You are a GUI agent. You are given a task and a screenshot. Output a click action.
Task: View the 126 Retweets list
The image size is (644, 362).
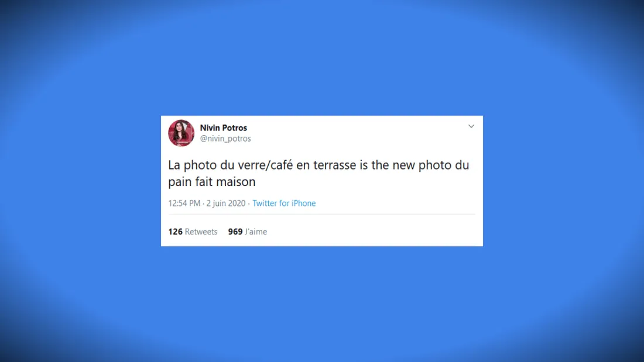[x=193, y=232]
